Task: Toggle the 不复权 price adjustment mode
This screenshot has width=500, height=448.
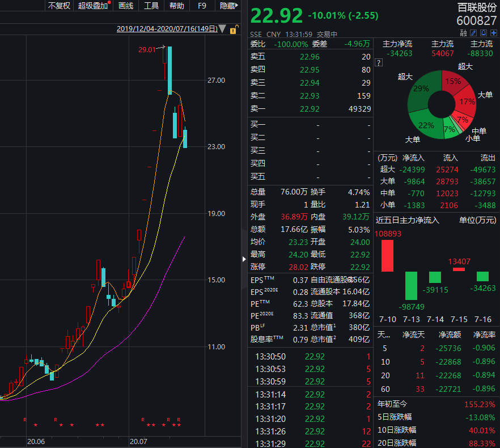Action: click(59, 6)
